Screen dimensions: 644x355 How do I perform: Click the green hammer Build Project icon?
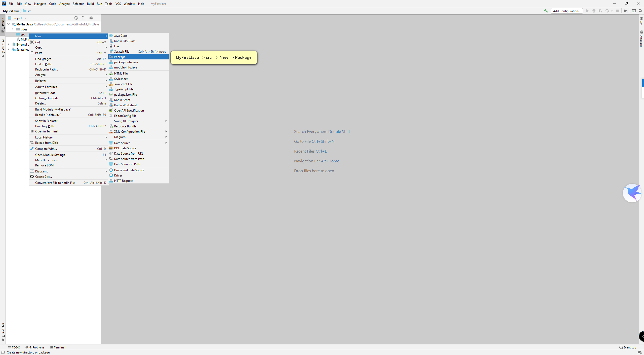546,11
